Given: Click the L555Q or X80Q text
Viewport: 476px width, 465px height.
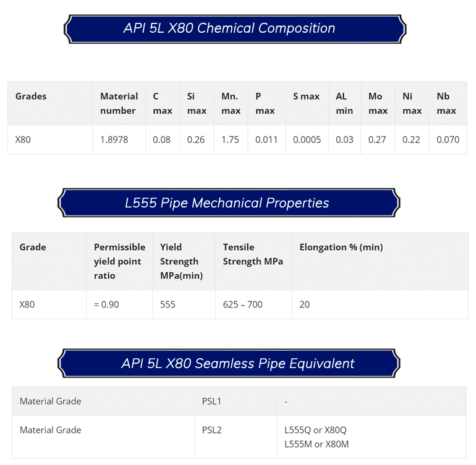Looking at the screenshot, I should 315,430.
